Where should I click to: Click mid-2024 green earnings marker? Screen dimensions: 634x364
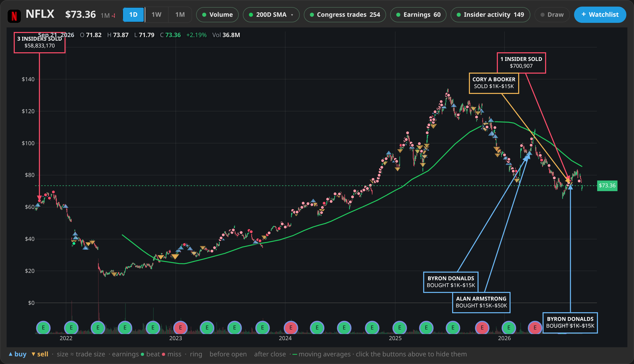click(x=344, y=328)
